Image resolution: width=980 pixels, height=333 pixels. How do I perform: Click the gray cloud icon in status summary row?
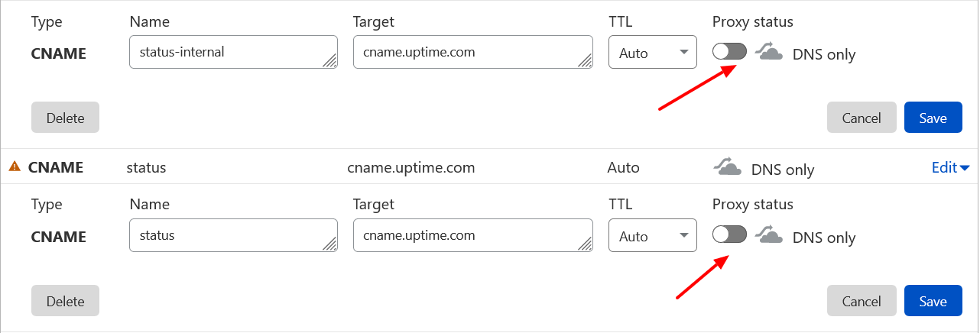pyautogui.click(x=727, y=167)
